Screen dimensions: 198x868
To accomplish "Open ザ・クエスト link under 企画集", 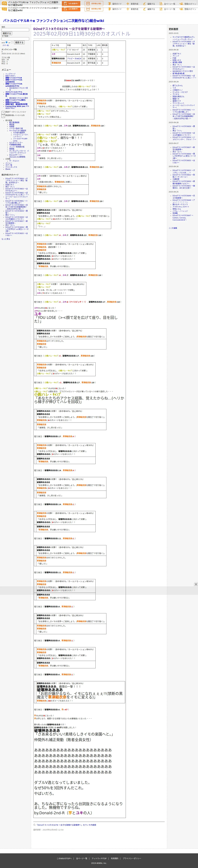I will 14,161.
